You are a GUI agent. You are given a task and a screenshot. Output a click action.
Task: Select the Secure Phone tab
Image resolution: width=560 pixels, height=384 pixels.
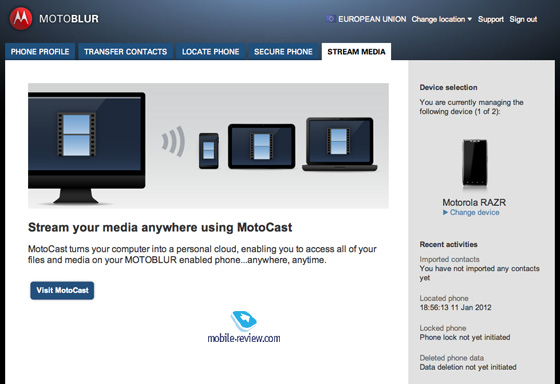(283, 52)
